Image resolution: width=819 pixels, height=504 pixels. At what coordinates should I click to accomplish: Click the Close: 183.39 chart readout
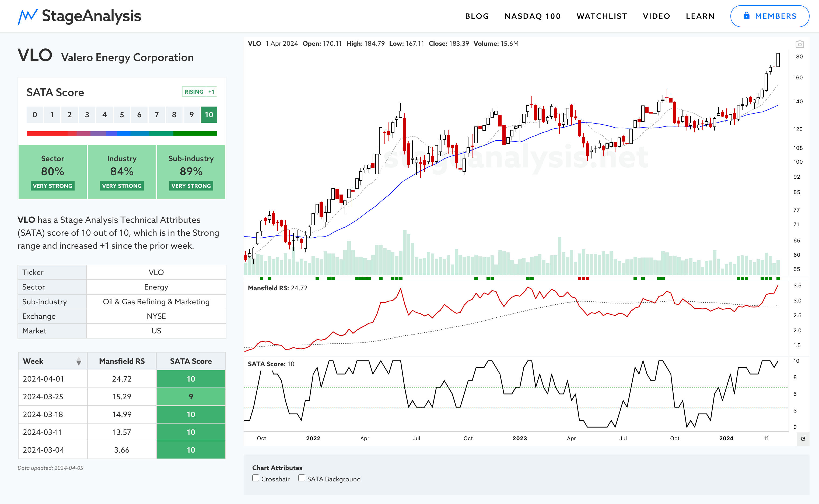pyautogui.click(x=449, y=44)
